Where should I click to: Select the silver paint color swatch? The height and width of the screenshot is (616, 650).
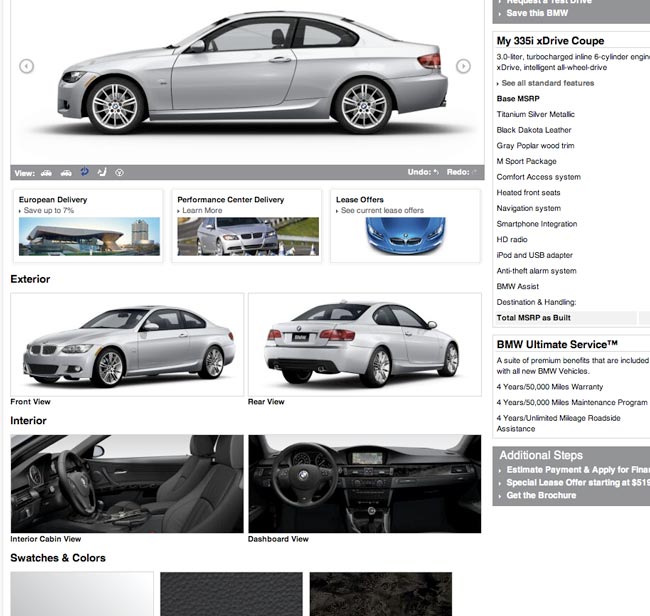coord(82,594)
